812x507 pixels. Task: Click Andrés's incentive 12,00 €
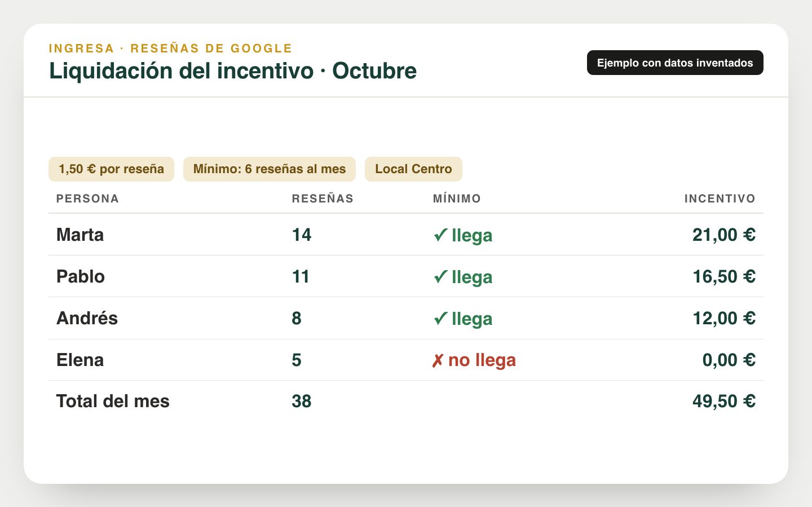(724, 318)
